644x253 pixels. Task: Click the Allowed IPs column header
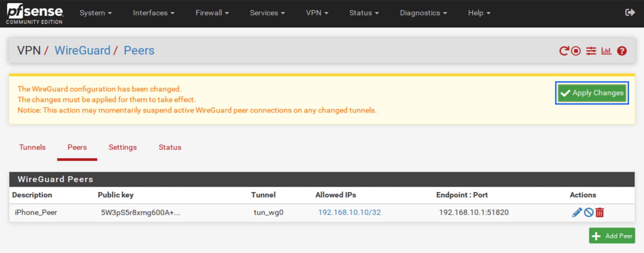tap(336, 195)
